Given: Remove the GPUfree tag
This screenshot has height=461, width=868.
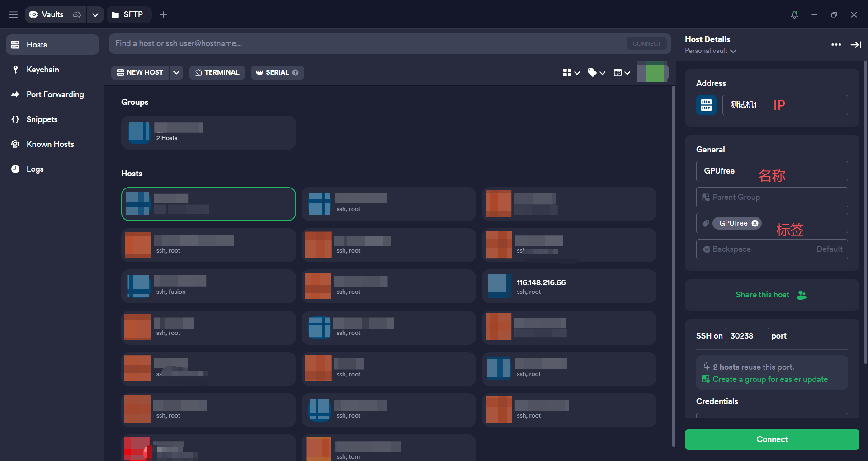Looking at the screenshot, I should (x=755, y=223).
